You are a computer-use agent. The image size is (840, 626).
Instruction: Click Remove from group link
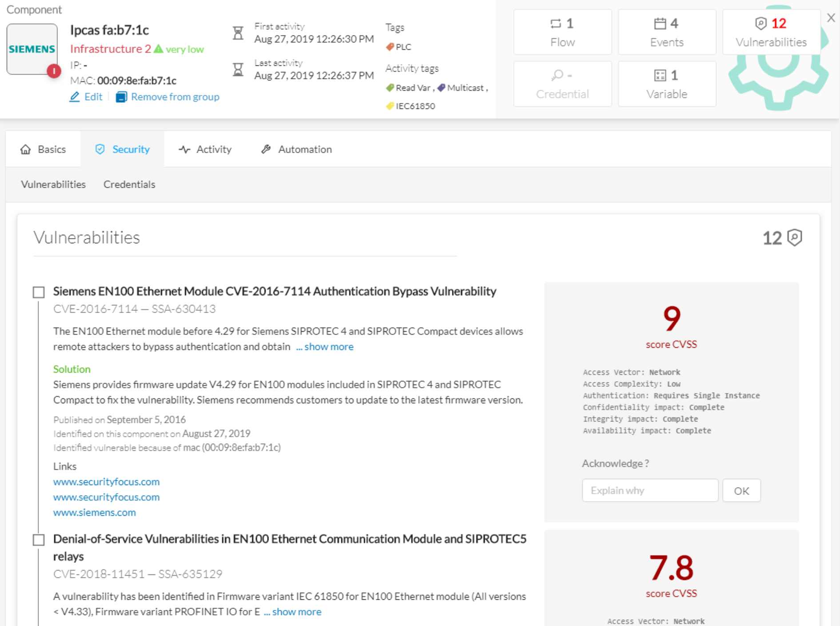coord(175,97)
